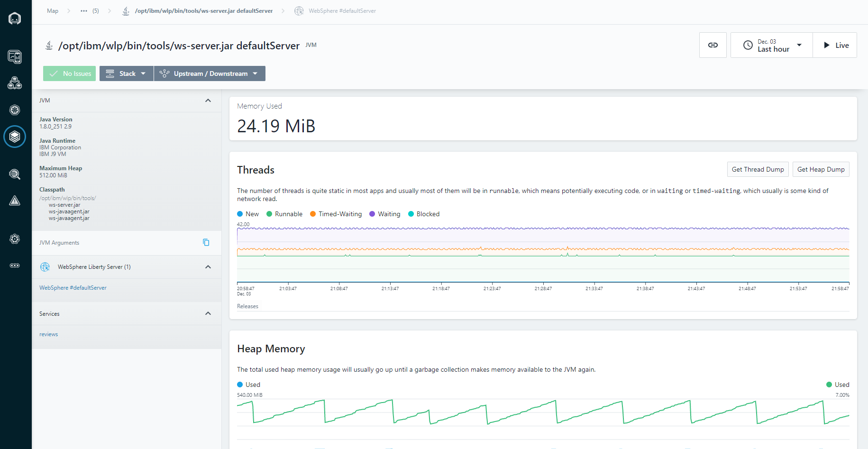Open the Stack dropdown
This screenshot has height=449, width=868.
pos(126,73)
